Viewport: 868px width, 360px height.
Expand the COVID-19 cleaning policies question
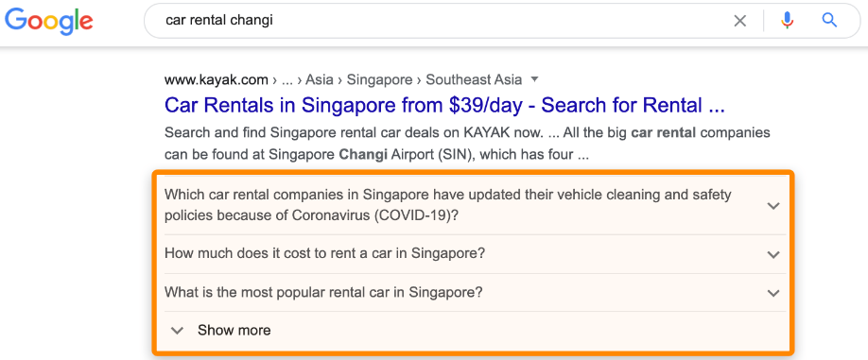pos(773,206)
